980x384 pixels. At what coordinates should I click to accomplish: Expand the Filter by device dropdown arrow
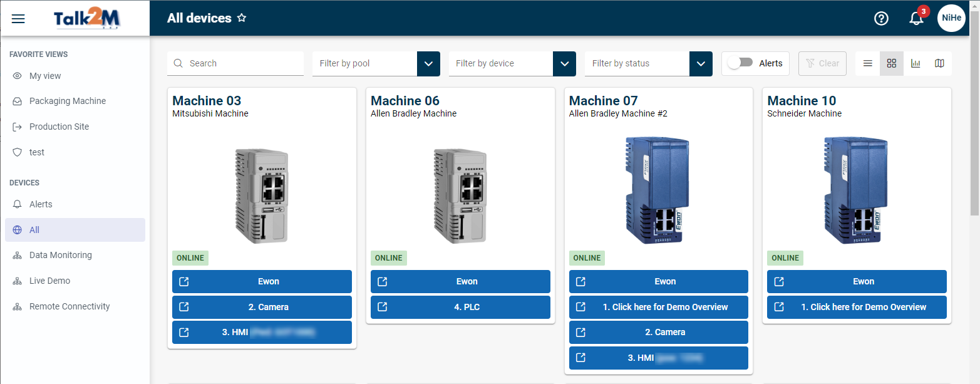tap(564, 63)
